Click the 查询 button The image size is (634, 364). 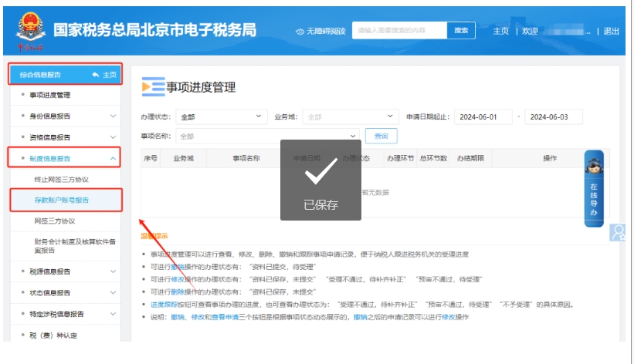[381, 136]
